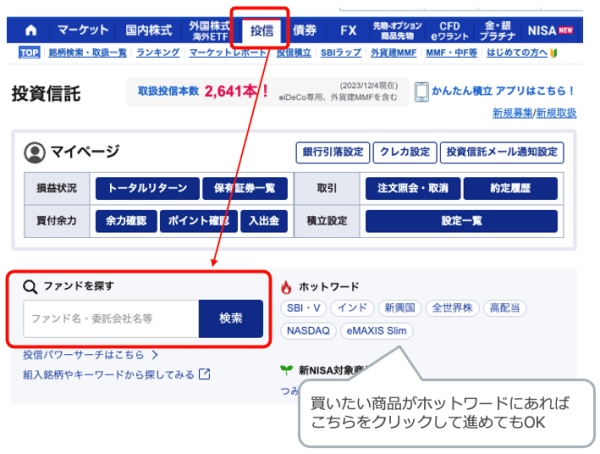Click the 銀行引落設定 button
This screenshot has width=600, height=454.
tap(332, 153)
